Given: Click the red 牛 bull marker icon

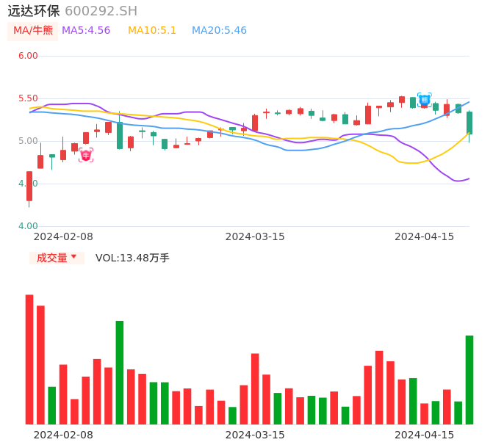Looking at the screenshot, I should pyautogui.click(x=86, y=155).
